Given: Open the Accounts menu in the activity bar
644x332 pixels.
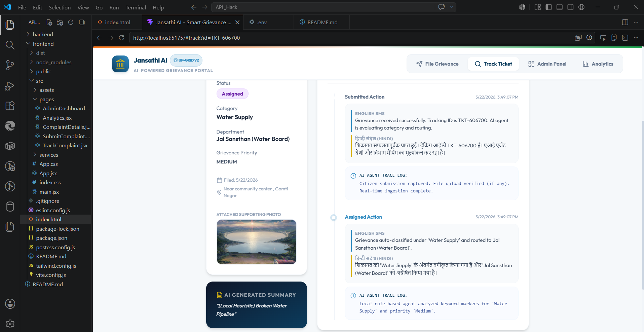Looking at the screenshot, I should [10, 304].
